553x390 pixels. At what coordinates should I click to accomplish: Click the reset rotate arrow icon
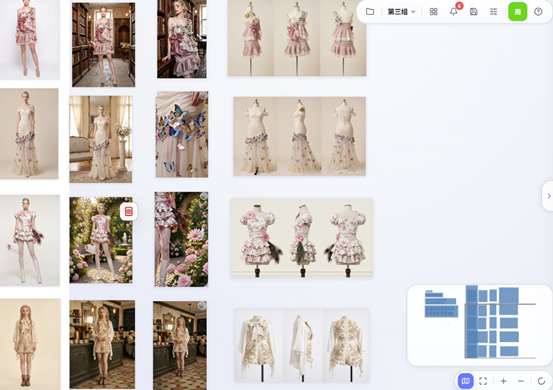point(541,381)
